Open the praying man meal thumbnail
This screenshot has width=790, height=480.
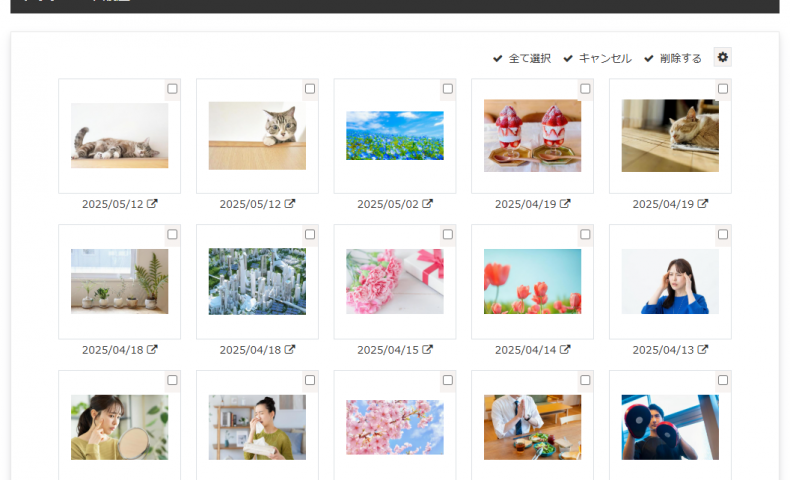point(533,427)
